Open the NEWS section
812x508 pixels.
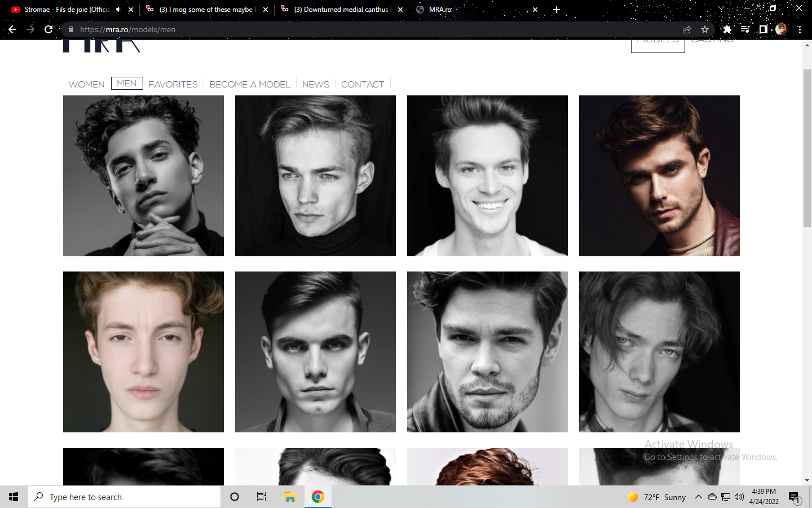coord(316,84)
